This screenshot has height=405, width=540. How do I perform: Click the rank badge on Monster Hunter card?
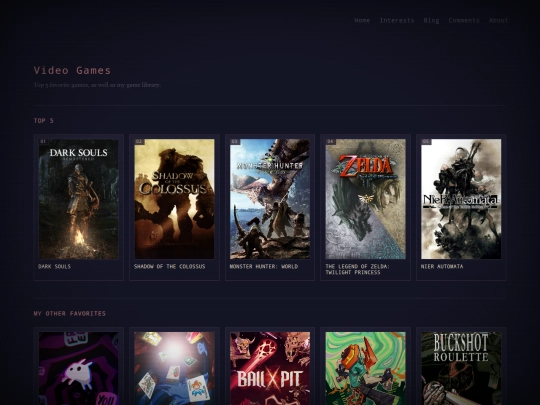(235, 142)
